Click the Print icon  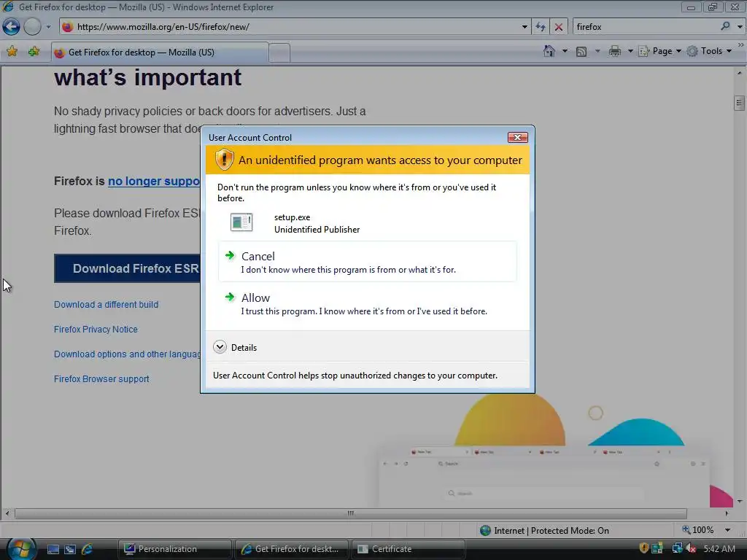coord(614,51)
